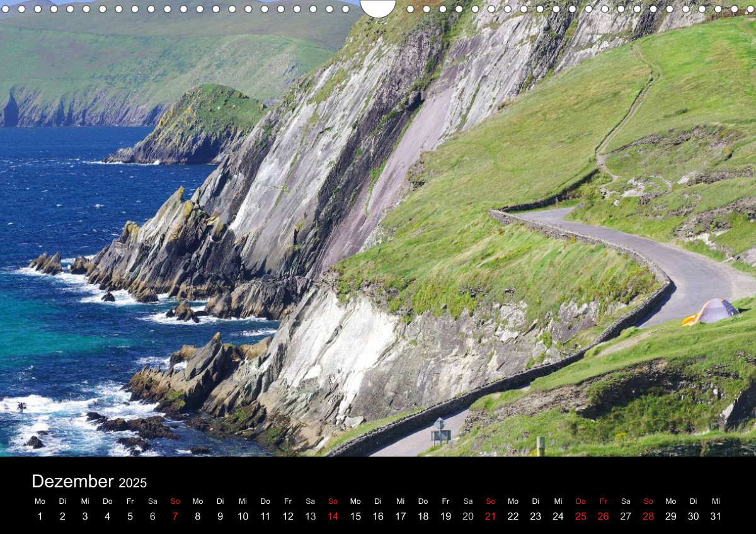The height and width of the screenshot is (534, 756).
Task: Click the red 'Fr' label above date 26
Action: coord(603,501)
